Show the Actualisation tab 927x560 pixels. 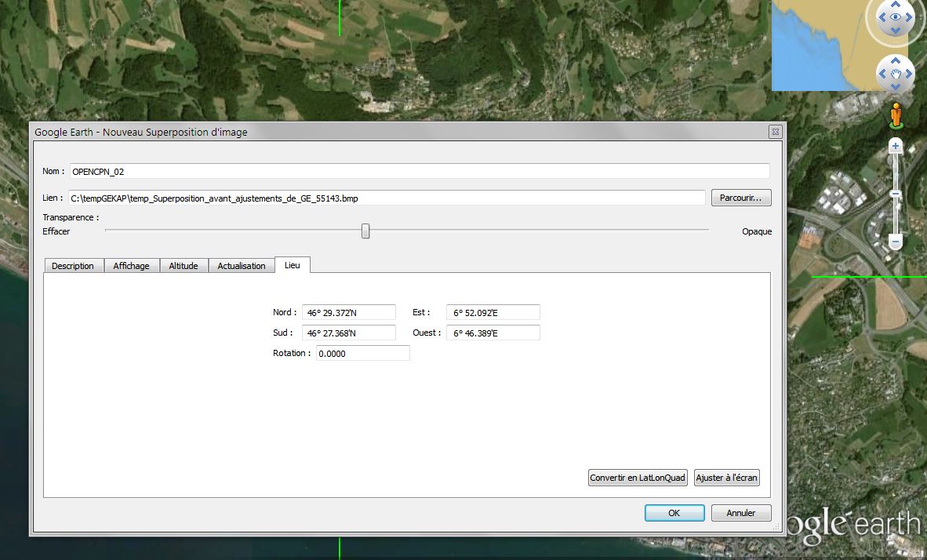242,266
